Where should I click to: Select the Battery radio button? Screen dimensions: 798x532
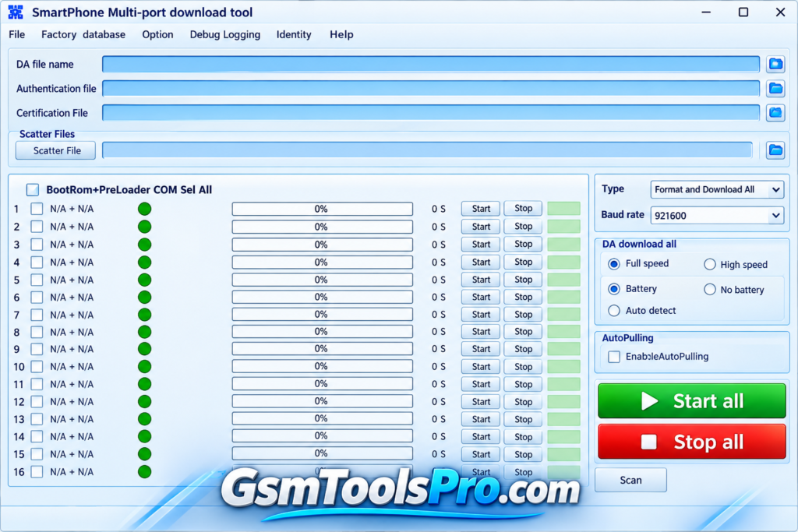[614, 289]
